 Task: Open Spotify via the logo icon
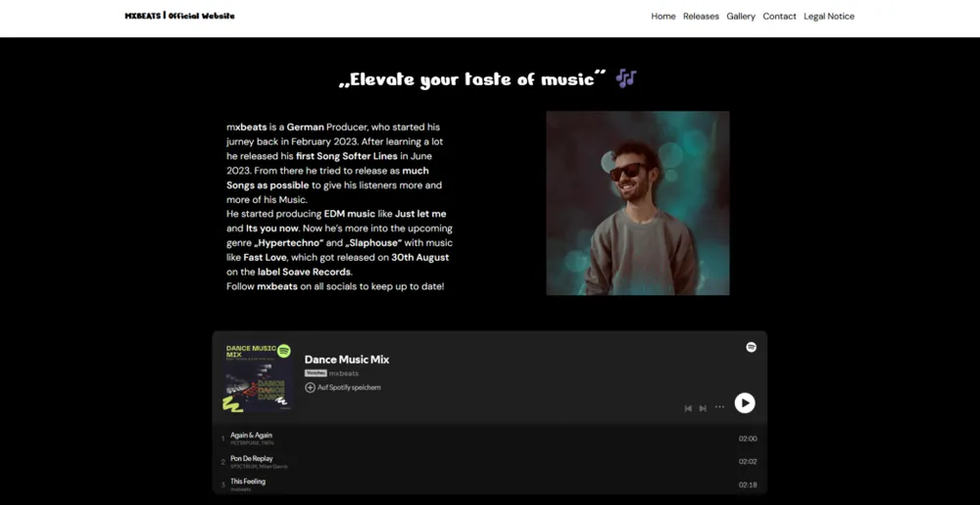tap(752, 347)
